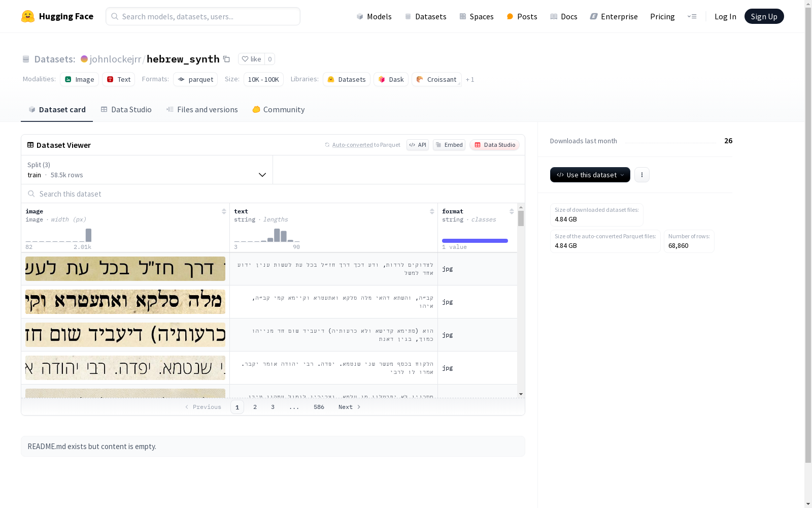
Task: Switch to Files and versions tab
Action: (202, 109)
